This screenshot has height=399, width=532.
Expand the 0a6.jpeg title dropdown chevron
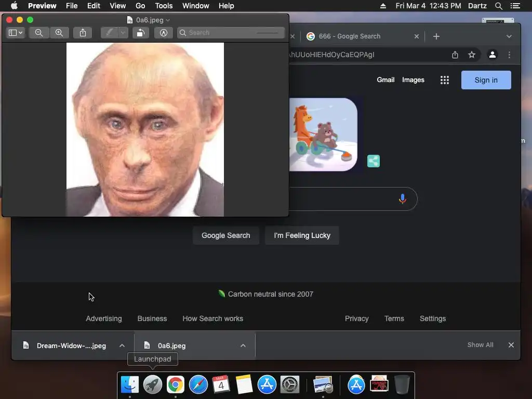(168, 20)
